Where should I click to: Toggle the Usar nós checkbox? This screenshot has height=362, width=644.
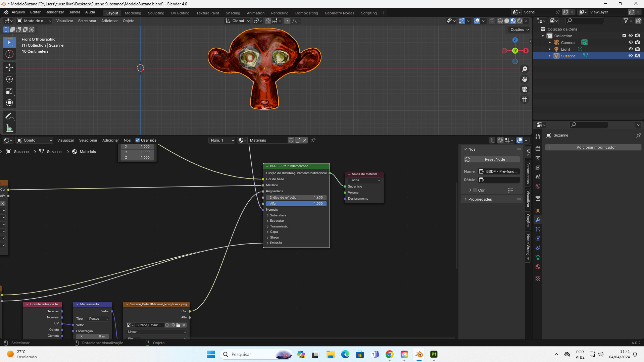click(138, 140)
